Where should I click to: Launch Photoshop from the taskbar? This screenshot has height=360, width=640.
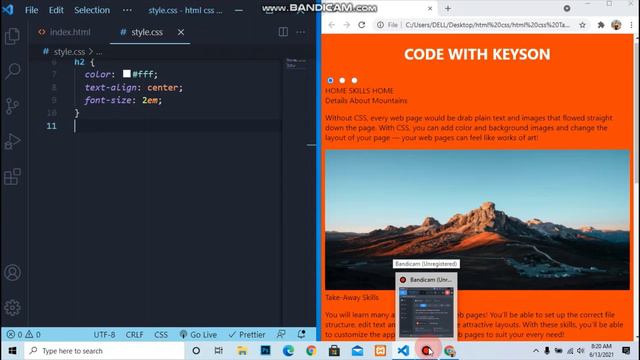pos(265,351)
